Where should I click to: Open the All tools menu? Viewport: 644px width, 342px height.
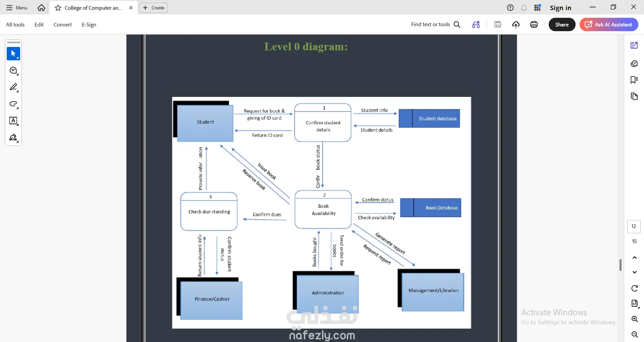(x=15, y=24)
